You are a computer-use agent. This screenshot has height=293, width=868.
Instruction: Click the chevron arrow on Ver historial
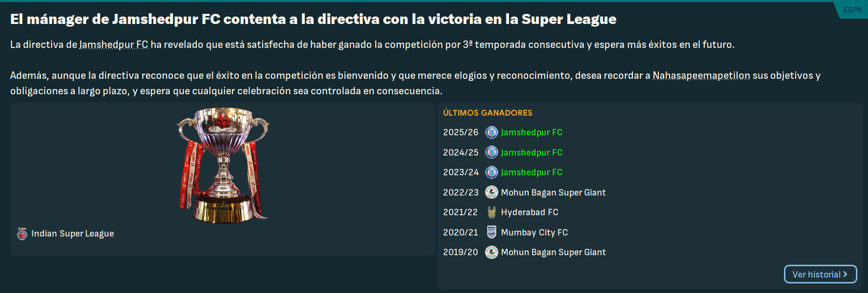click(x=845, y=274)
